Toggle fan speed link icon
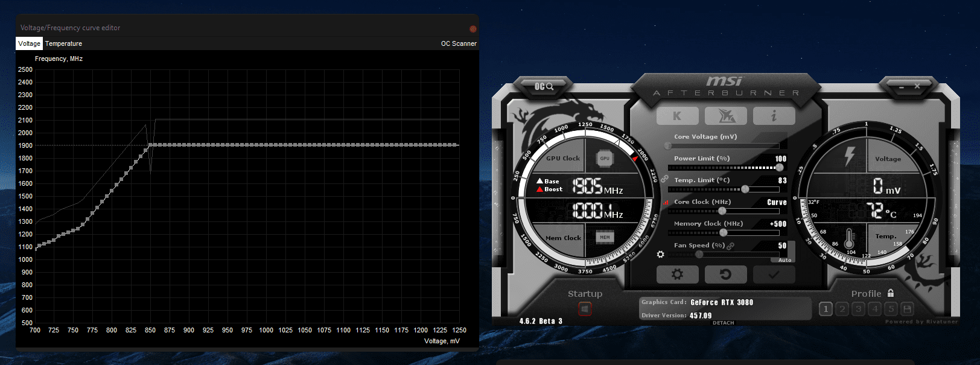Viewport: 980px width, 365px height. [x=731, y=246]
